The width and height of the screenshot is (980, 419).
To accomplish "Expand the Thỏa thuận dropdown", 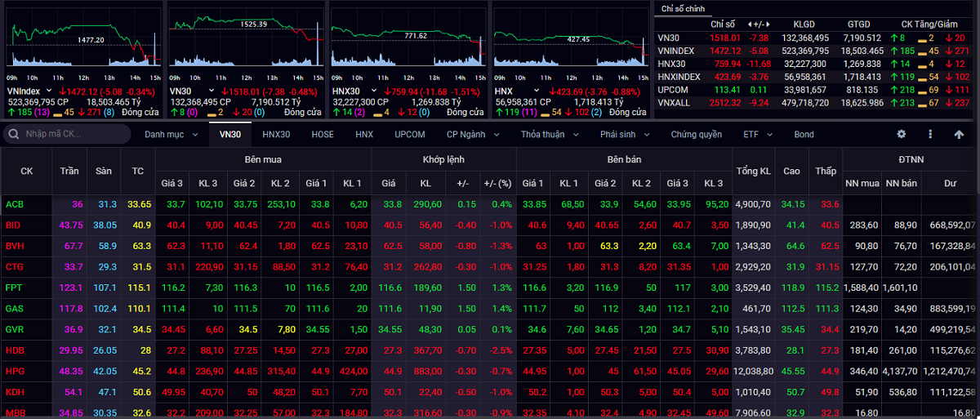I will tap(548, 134).
